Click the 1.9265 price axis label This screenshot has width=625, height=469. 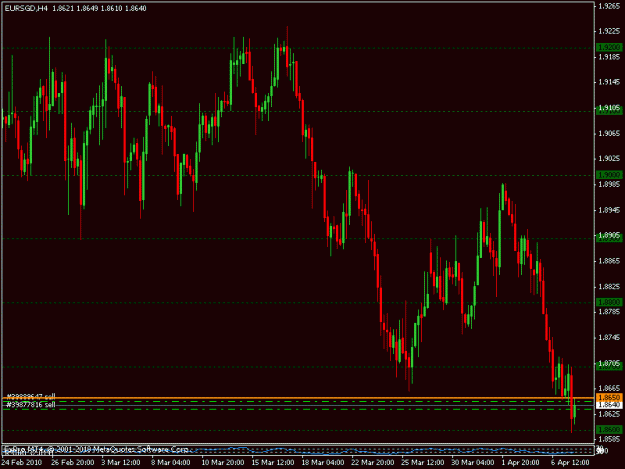pos(610,6)
